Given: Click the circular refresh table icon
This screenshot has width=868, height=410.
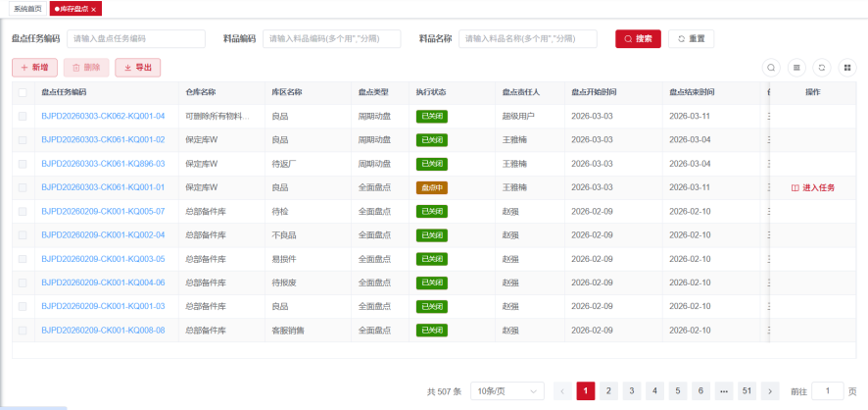Looking at the screenshot, I should [822, 68].
